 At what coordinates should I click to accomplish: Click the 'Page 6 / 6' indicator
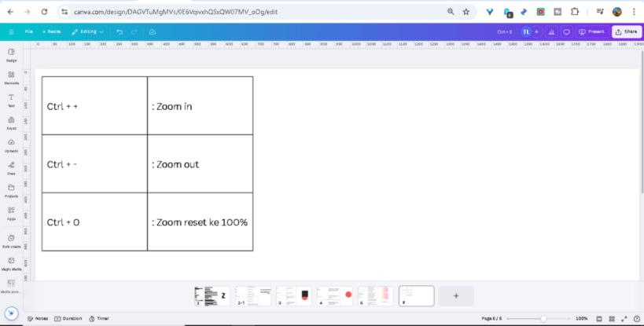click(491, 319)
